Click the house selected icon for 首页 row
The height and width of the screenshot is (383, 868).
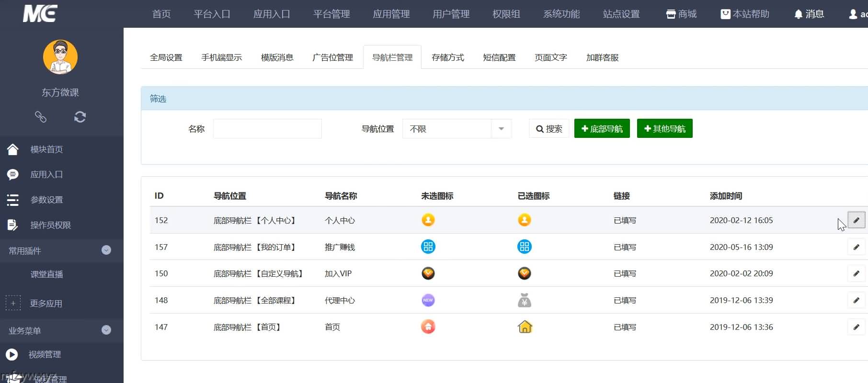point(525,327)
